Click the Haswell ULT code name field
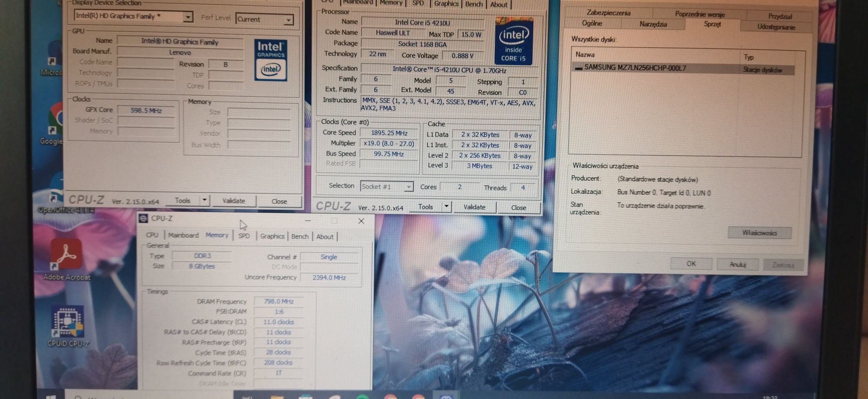868x399 pixels. coord(392,33)
